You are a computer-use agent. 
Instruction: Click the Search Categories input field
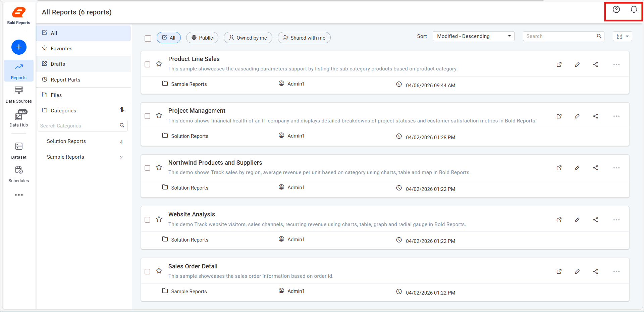(78, 126)
